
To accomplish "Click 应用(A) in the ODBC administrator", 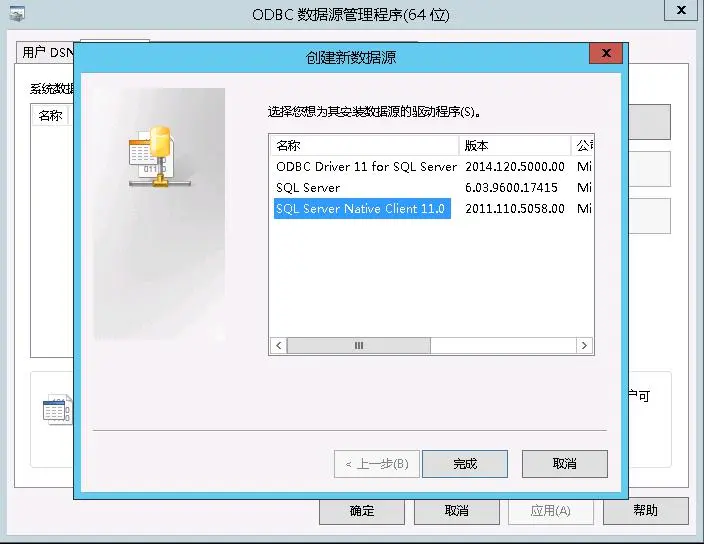I will tap(550, 511).
